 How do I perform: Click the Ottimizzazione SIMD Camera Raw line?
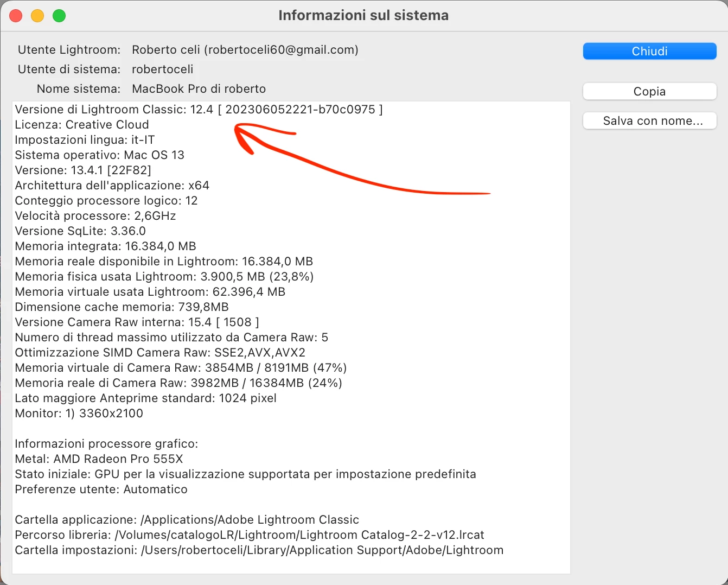[160, 353]
